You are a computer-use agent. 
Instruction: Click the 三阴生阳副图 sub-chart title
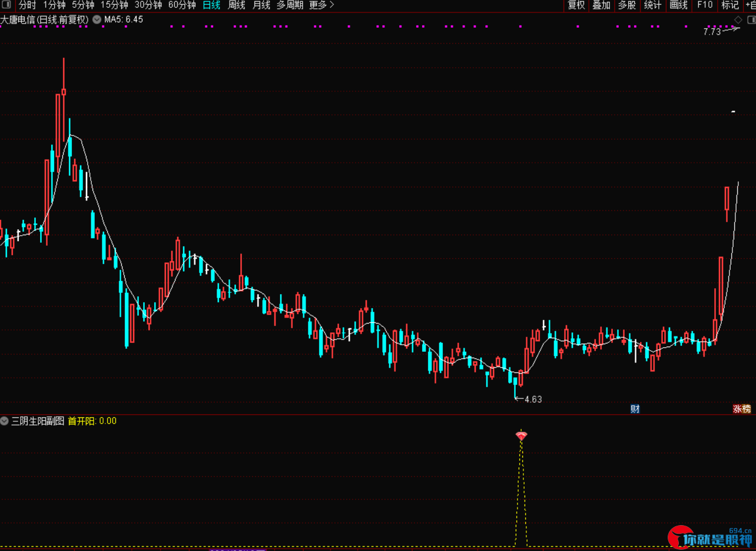[38, 421]
